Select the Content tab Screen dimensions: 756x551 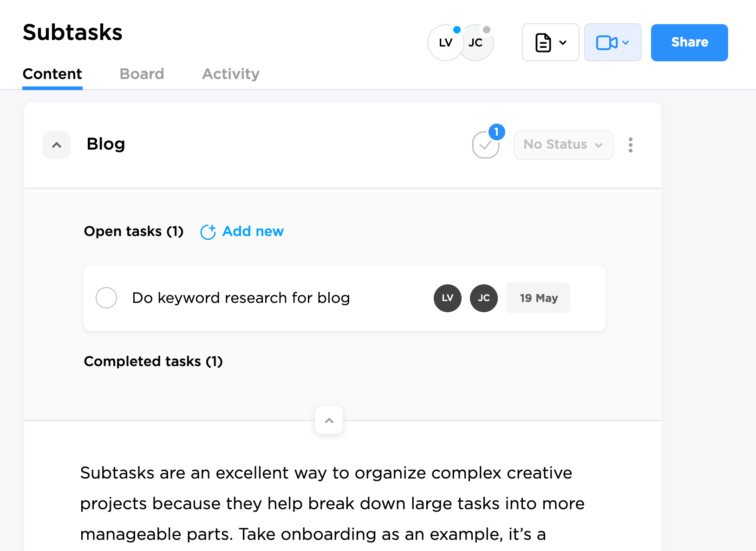coord(52,74)
